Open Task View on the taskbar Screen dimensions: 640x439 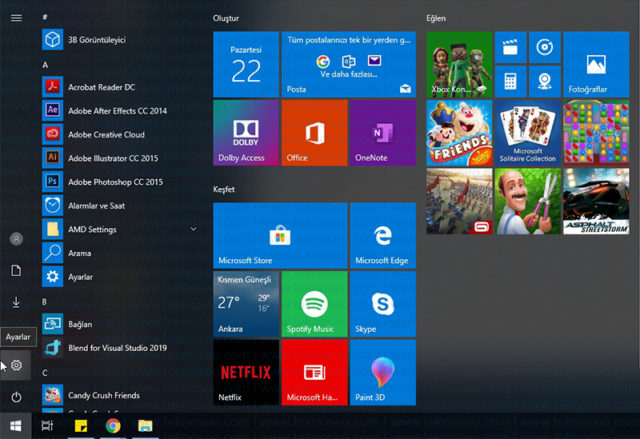click(47, 426)
